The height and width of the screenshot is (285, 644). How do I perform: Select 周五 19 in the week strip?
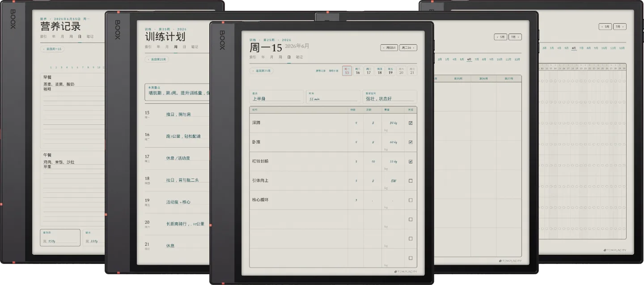click(390, 71)
